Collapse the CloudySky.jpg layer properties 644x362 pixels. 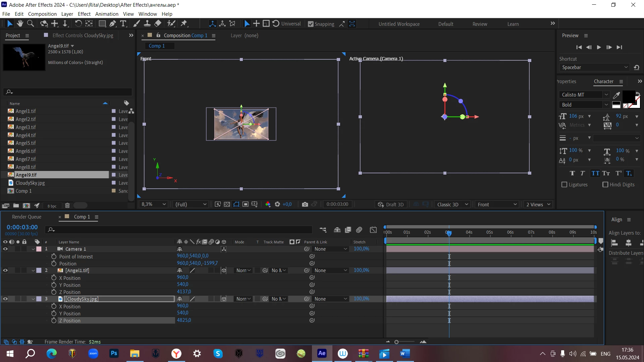click(x=33, y=299)
